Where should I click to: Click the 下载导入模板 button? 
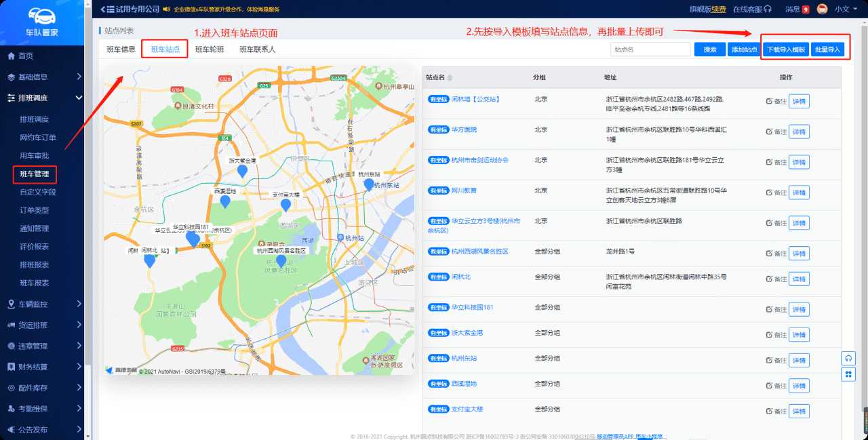pos(785,49)
